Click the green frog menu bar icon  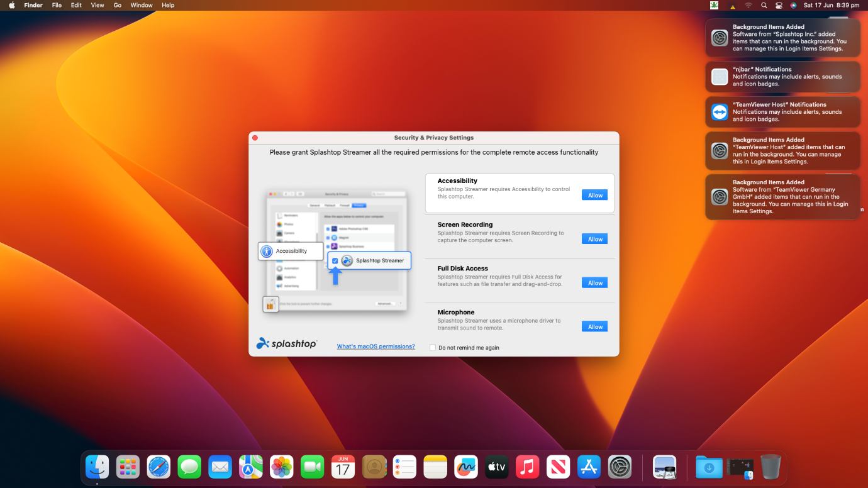tap(715, 5)
